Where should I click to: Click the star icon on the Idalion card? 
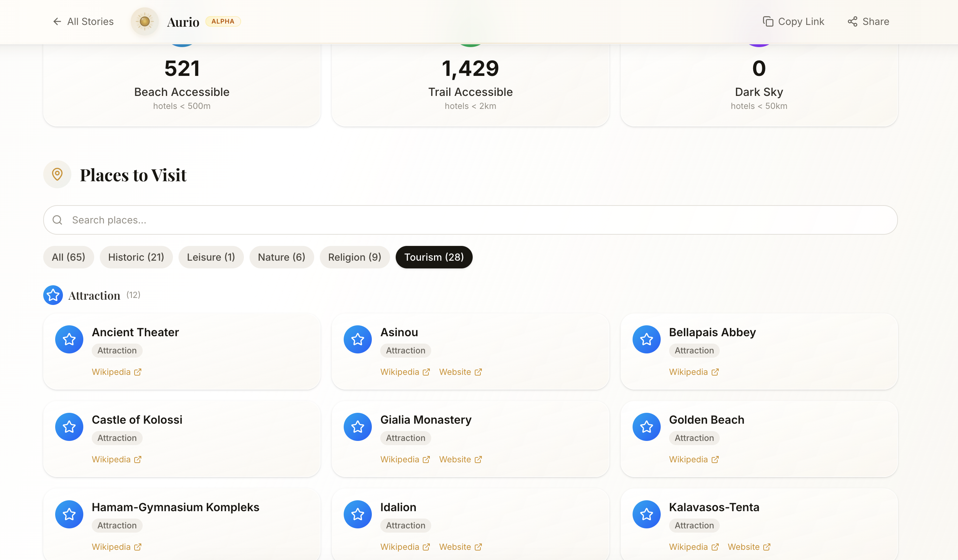pos(357,514)
